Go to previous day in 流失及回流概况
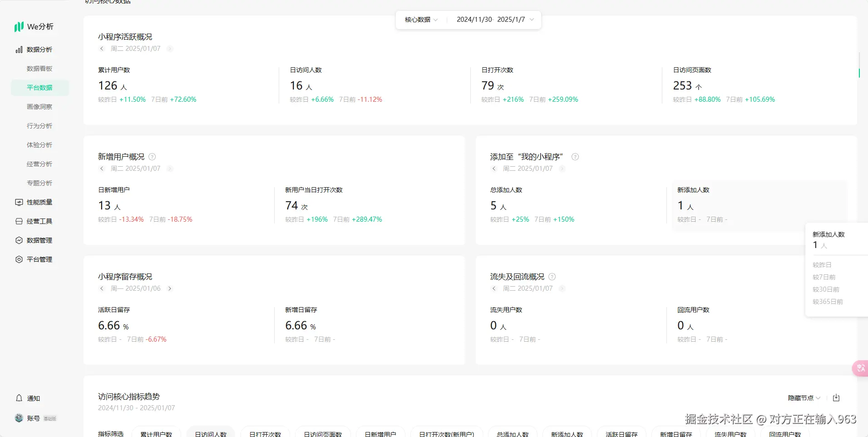868x437 pixels. [494, 288]
